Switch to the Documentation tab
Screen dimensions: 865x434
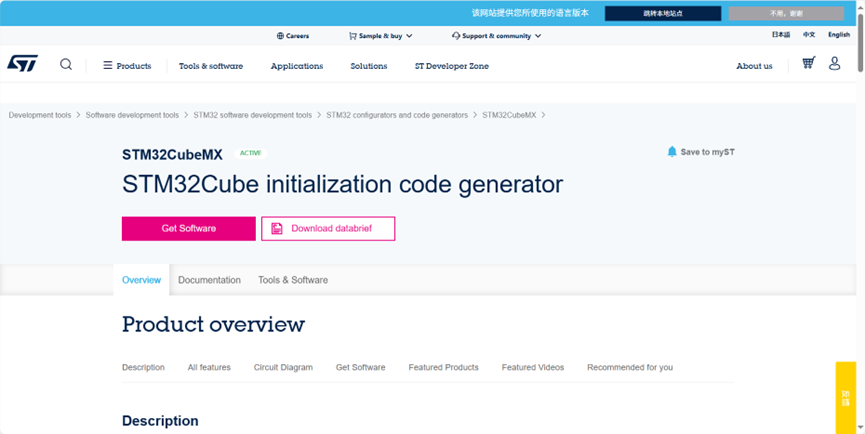tap(209, 280)
